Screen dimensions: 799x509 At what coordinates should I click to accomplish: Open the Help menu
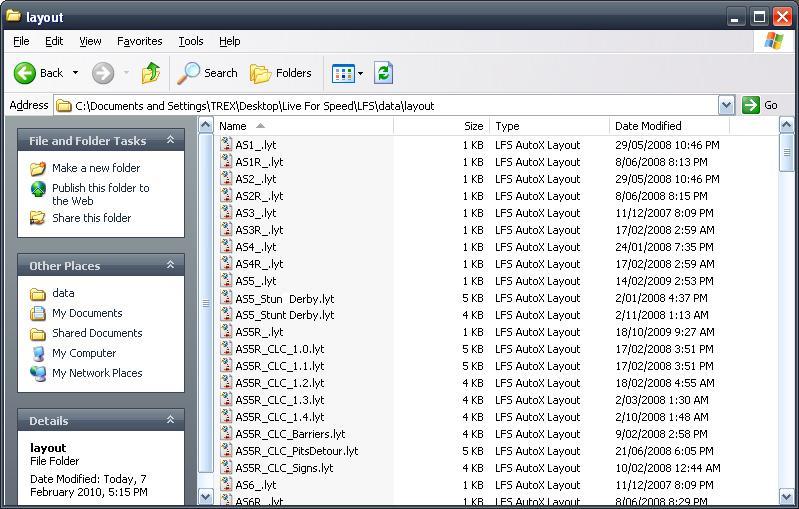pos(229,41)
